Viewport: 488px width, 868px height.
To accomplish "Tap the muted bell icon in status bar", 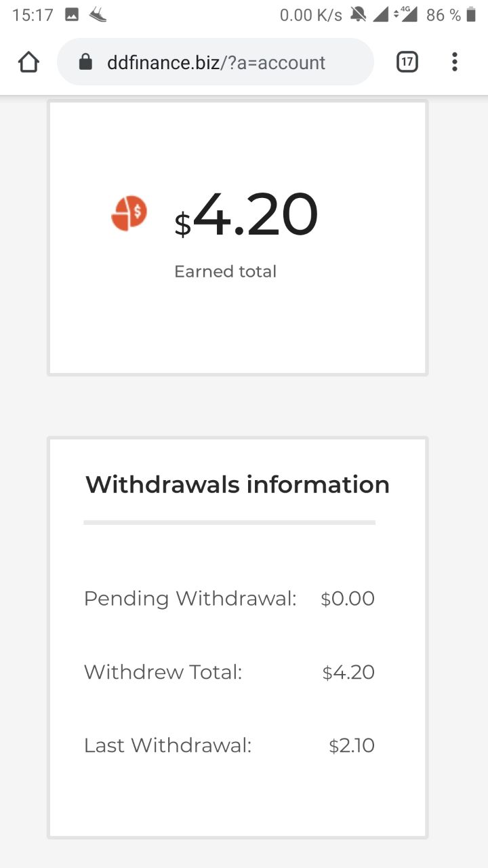I will click(x=358, y=15).
